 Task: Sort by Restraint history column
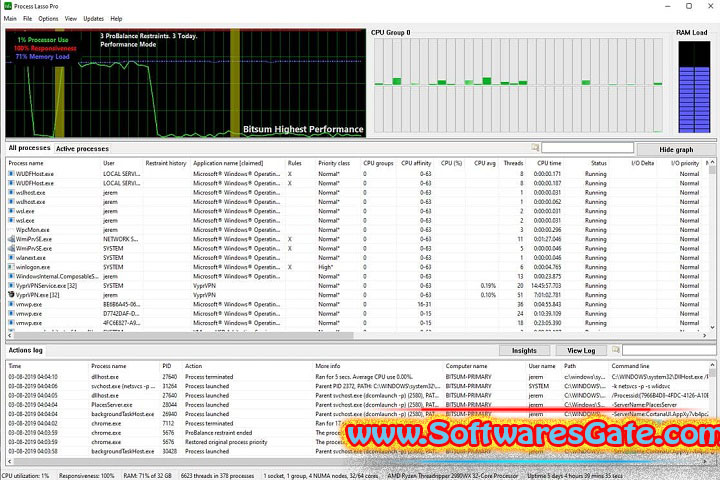coord(166,163)
